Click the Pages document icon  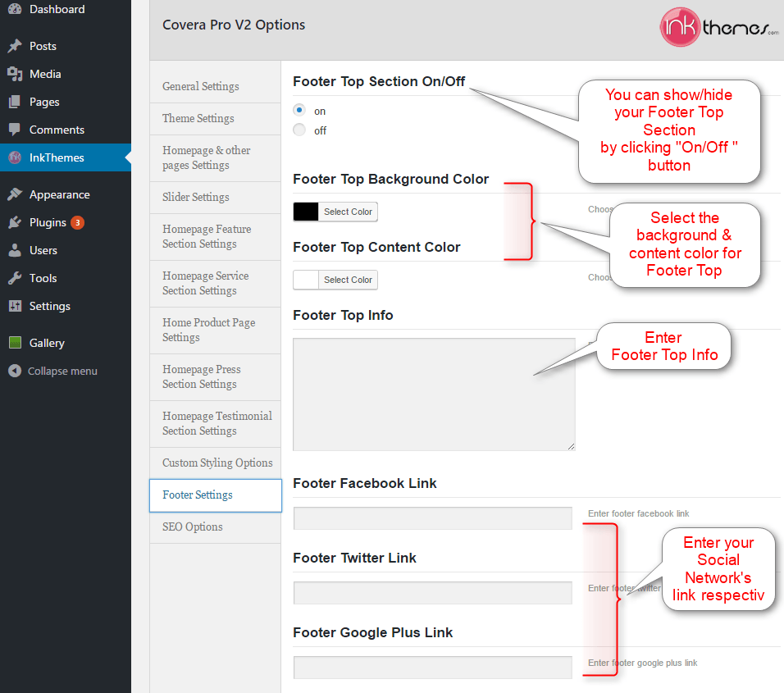pos(15,102)
